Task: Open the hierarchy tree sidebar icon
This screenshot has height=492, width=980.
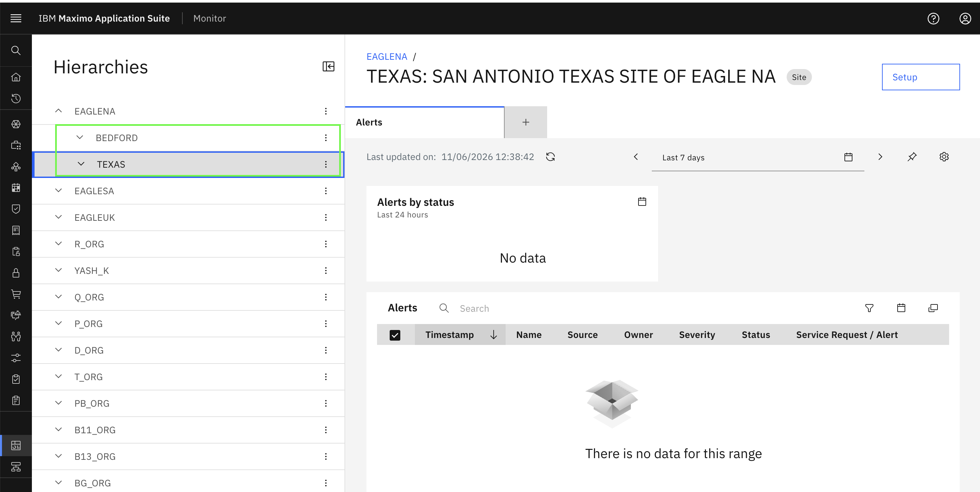Action: pyautogui.click(x=16, y=466)
